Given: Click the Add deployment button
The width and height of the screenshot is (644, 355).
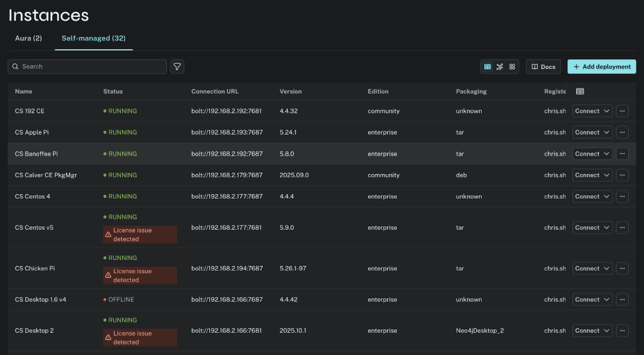Looking at the screenshot, I should click(602, 67).
